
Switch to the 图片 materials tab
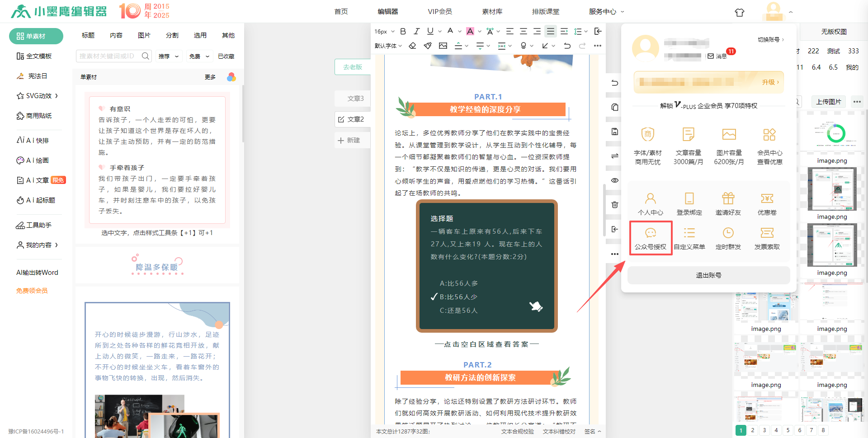(x=144, y=35)
